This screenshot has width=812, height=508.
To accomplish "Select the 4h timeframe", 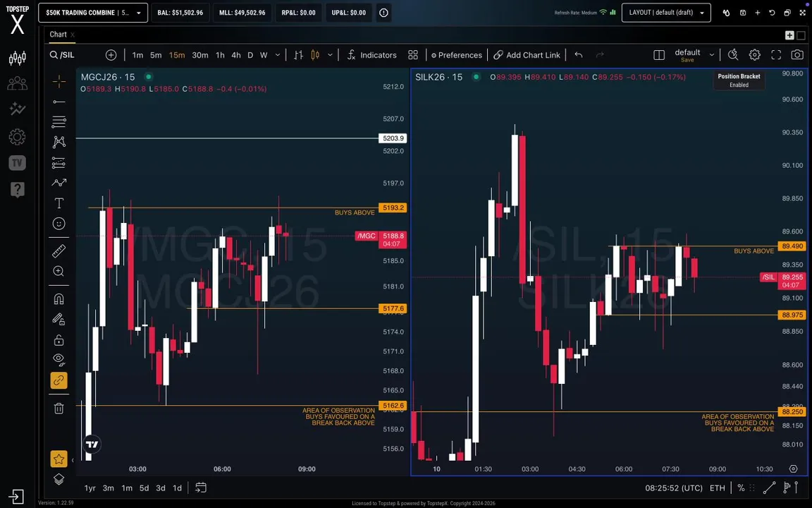I will [236, 55].
